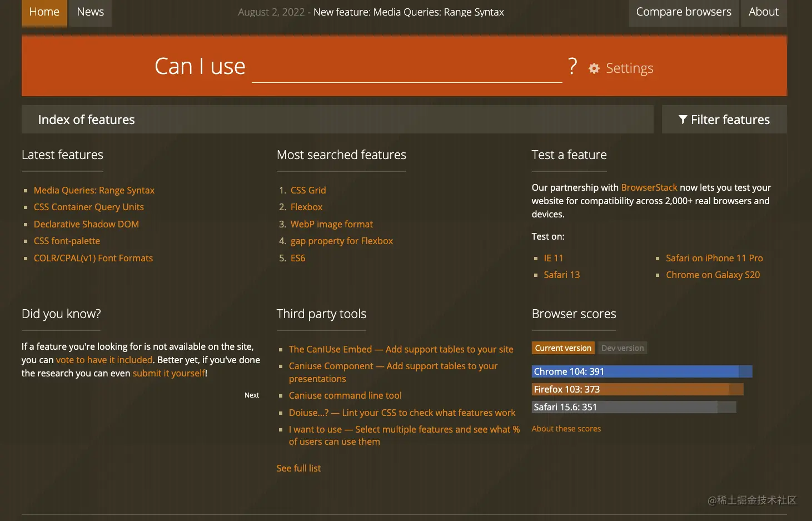This screenshot has width=812, height=521.
Task: Follow the submit it yourself link
Action: coord(169,373)
